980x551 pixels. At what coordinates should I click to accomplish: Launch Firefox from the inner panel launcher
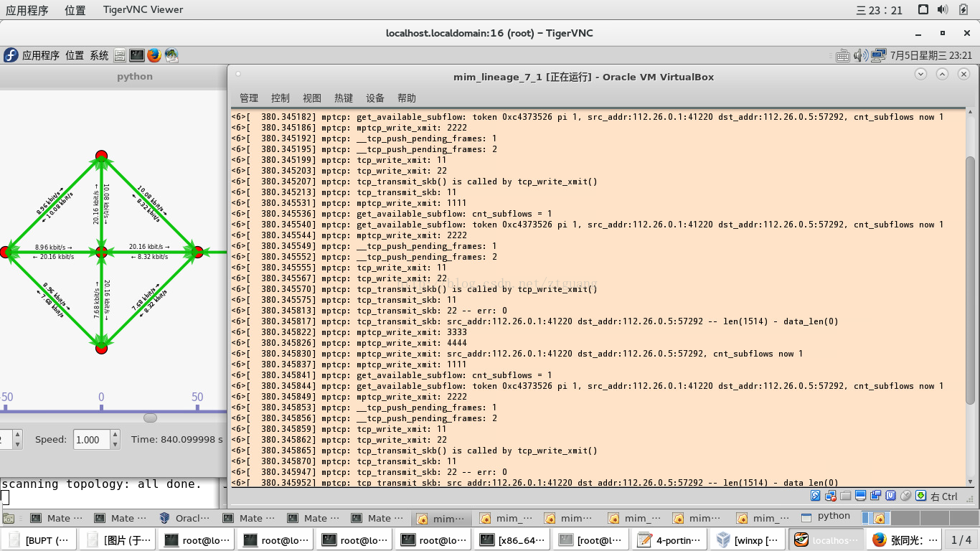coord(154,55)
